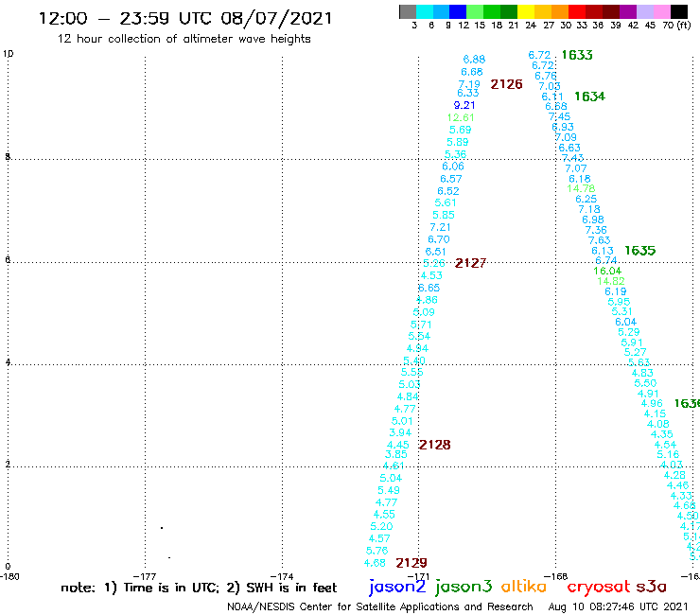Click the wave height value 4.83
The width and height of the screenshot is (700, 615).
[642, 373]
